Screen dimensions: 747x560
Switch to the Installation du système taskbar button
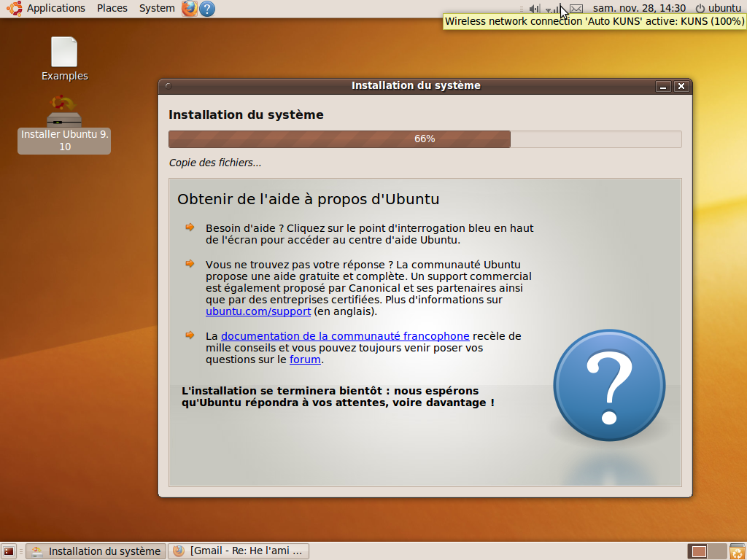pyautogui.click(x=96, y=551)
